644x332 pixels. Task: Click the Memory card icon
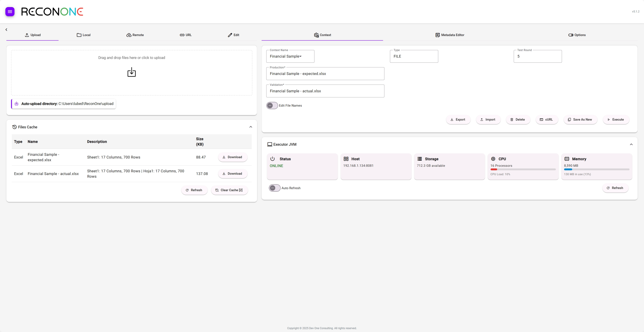tap(567, 159)
